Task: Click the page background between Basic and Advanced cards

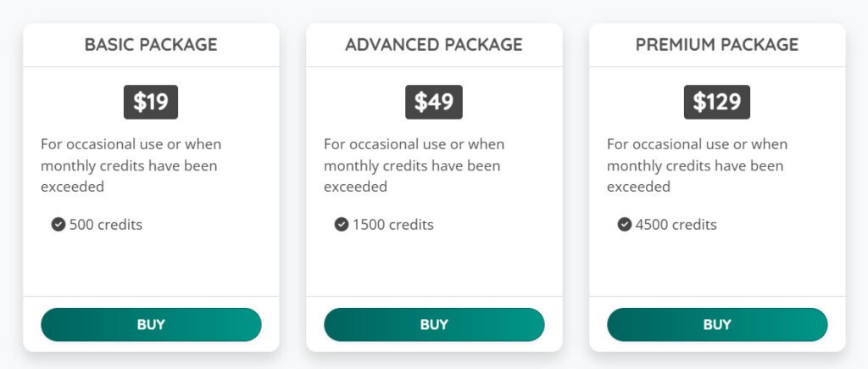Action: pos(292,187)
